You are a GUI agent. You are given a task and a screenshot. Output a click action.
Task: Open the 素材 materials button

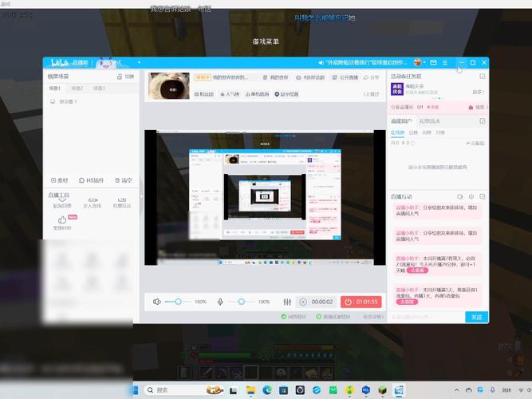click(59, 180)
